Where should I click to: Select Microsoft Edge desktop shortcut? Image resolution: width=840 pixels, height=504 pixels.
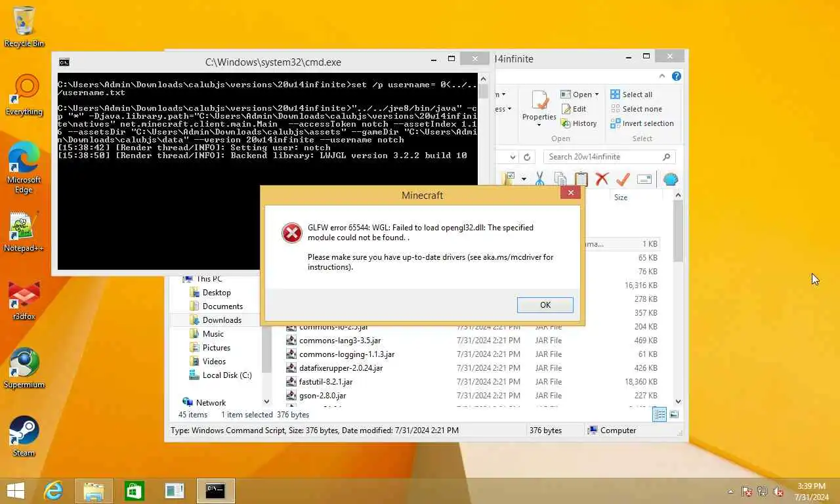click(x=24, y=169)
